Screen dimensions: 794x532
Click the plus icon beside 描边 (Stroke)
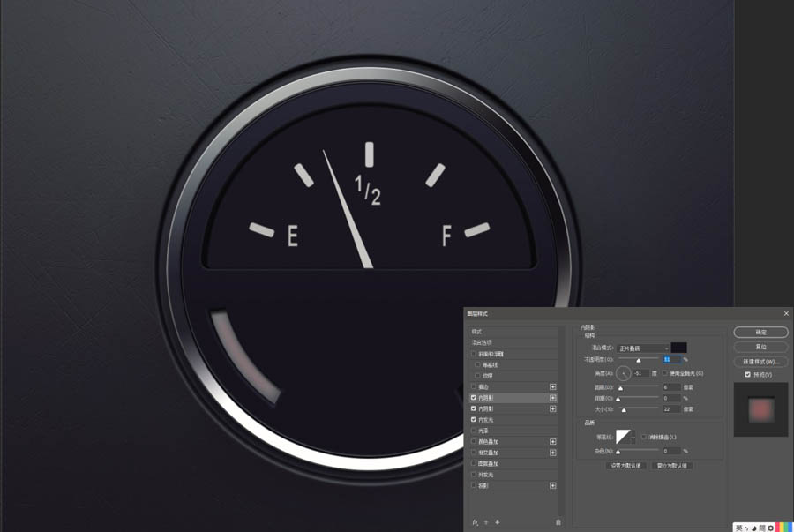552,386
